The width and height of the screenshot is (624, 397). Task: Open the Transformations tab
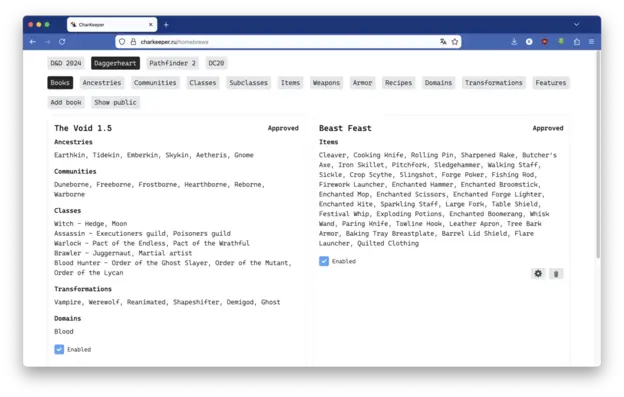point(494,83)
